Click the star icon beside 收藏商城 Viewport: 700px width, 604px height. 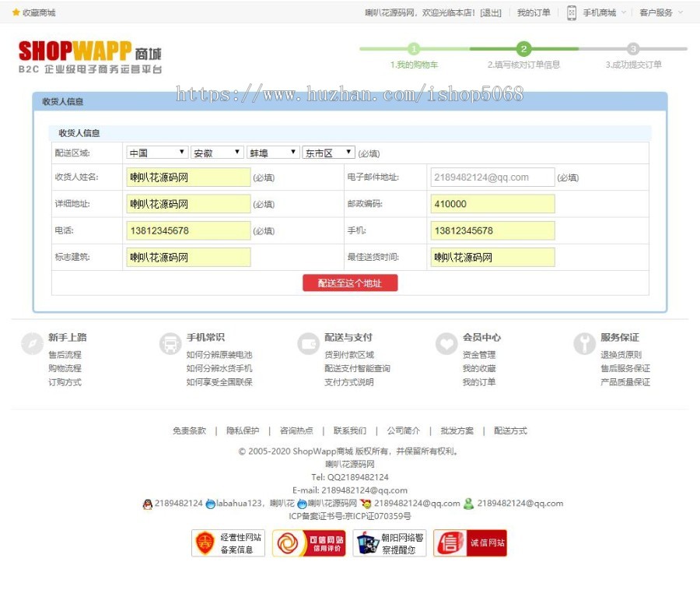point(16,12)
